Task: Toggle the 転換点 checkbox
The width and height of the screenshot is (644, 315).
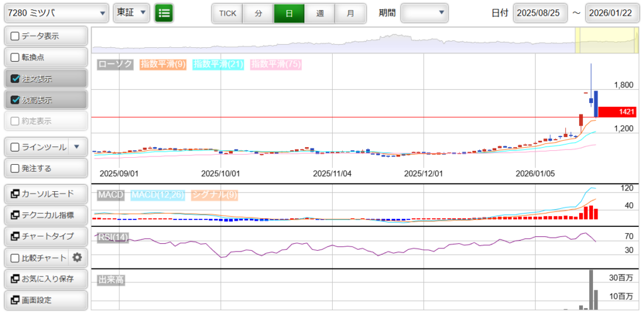Action: 16,57
